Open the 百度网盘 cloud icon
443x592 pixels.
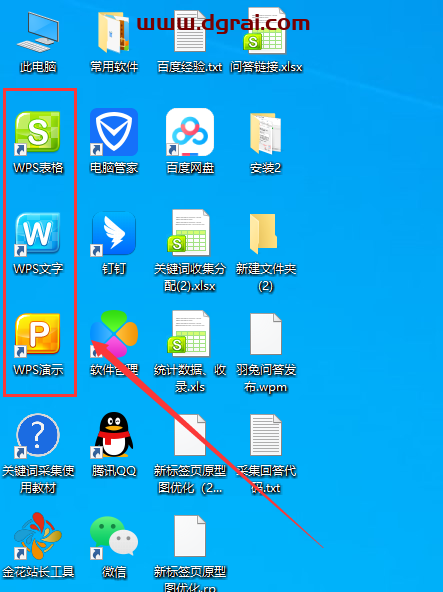coord(190,132)
